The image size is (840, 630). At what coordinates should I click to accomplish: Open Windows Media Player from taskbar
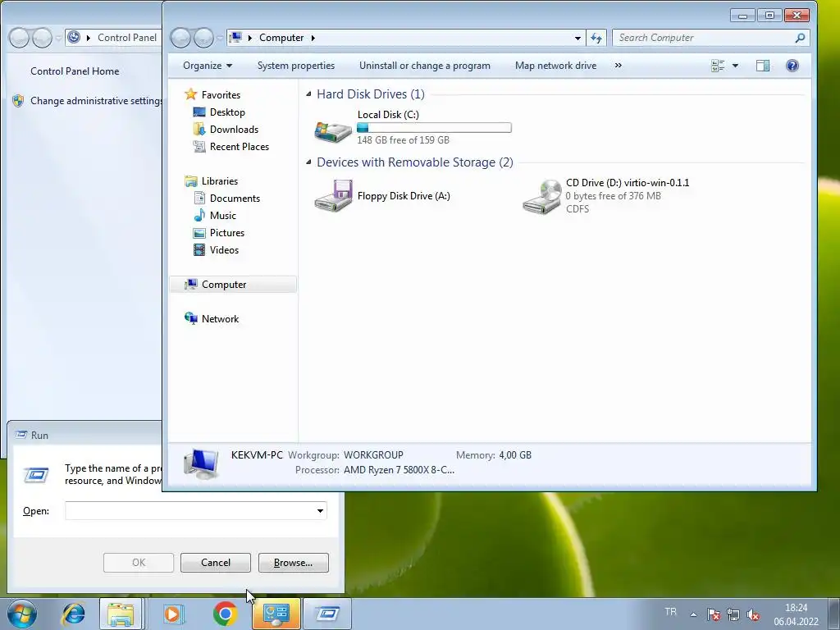[x=172, y=614]
